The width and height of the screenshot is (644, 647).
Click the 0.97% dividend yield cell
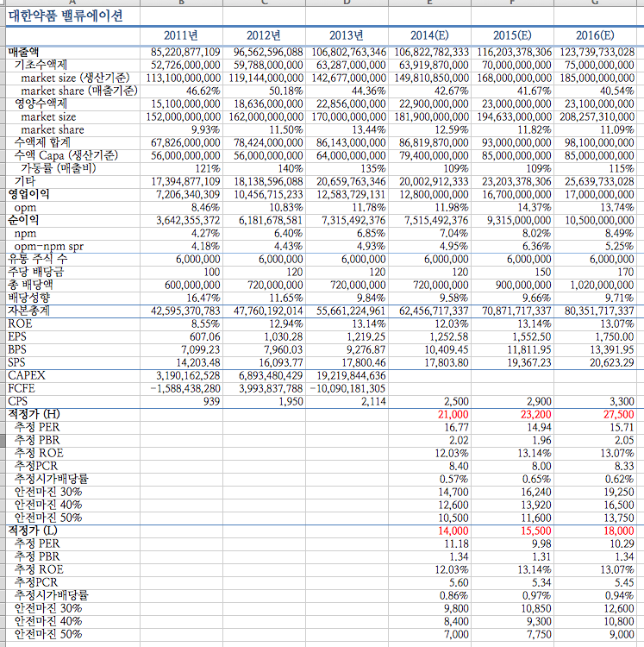point(537,596)
